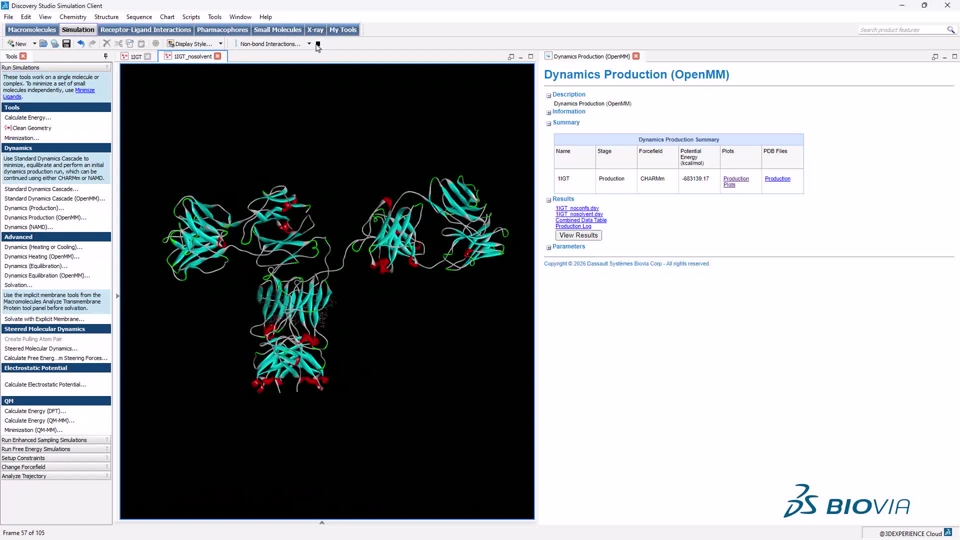960x540 pixels.
Task: Open the Chemistry menu
Action: [73, 17]
